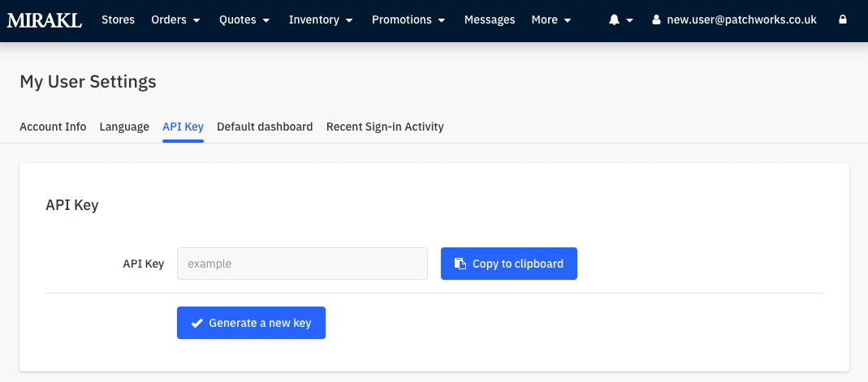
Task: Go to Messages in the navigation bar
Action: 490,19
